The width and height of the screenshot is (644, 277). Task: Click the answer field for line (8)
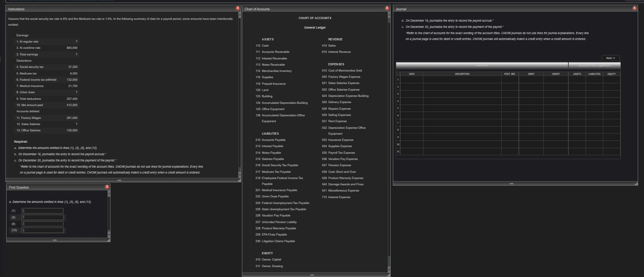42,224
